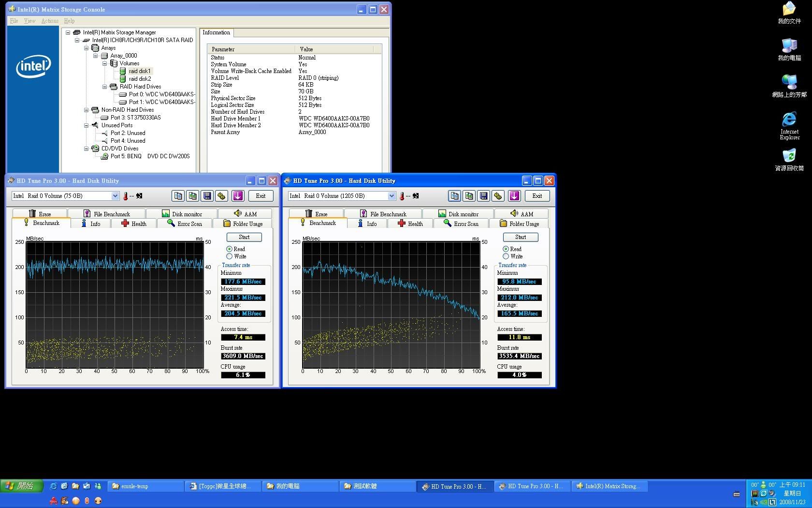Click Start benchmark in 75 GB HD Tune window
812x508 pixels.
coord(244,237)
